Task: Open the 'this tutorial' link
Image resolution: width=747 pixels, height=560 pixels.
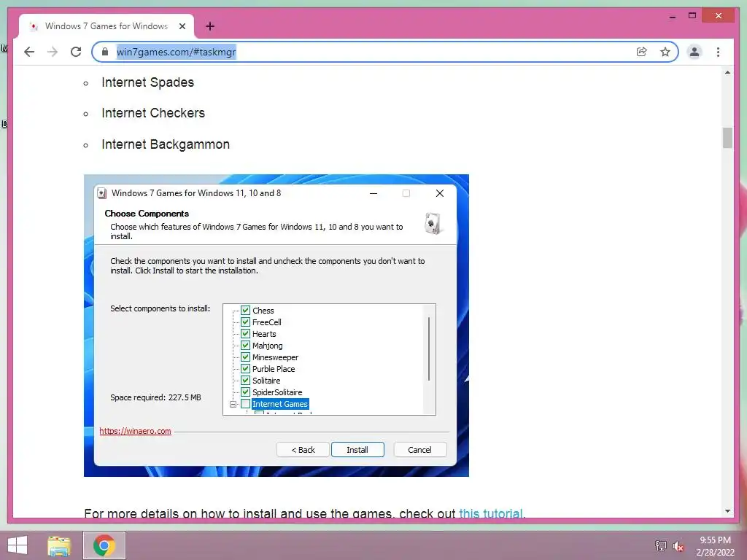Action: tap(491, 513)
